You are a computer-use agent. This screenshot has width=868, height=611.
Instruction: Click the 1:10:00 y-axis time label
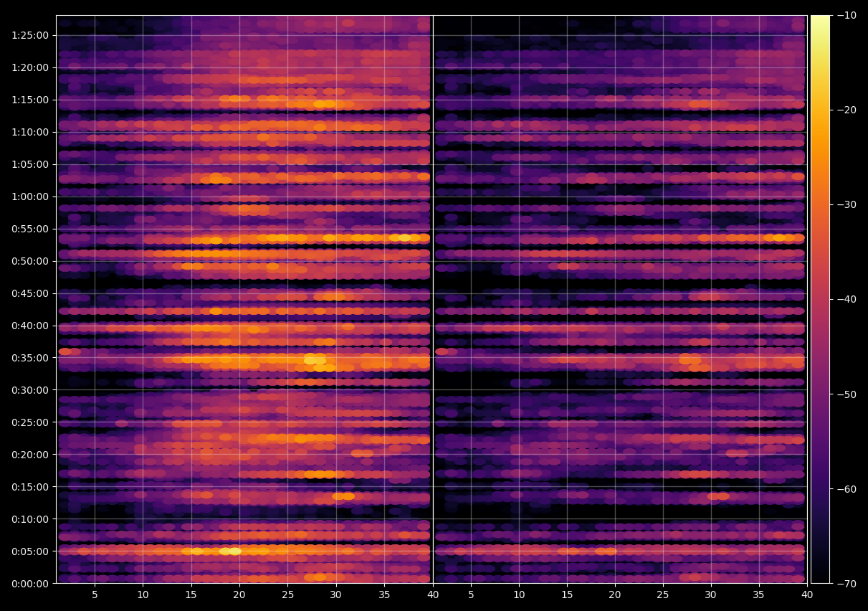pos(30,132)
